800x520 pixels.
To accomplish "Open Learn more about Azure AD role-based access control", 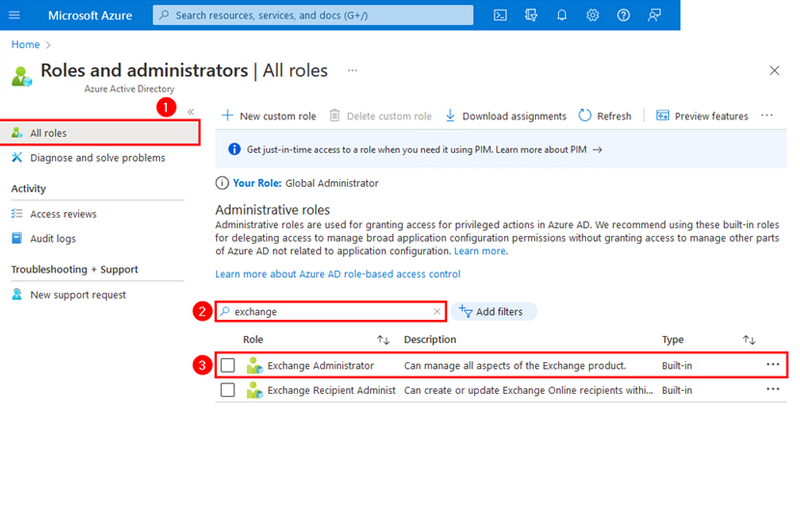I will tap(338, 274).
